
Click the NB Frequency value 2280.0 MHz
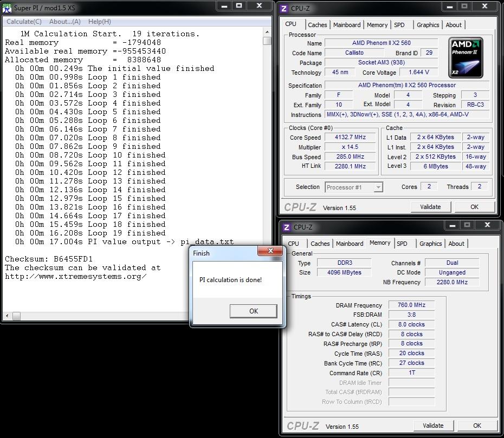(451, 282)
